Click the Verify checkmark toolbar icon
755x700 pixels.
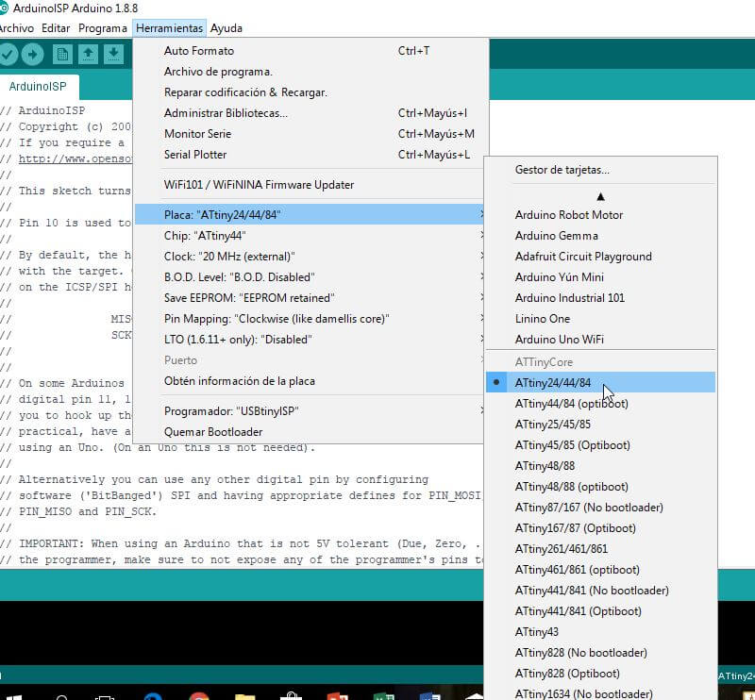click(x=7, y=54)
